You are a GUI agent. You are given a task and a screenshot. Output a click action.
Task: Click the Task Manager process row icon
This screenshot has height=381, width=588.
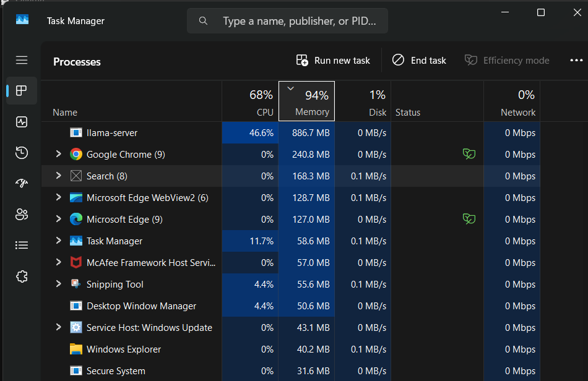pos(76,241)
